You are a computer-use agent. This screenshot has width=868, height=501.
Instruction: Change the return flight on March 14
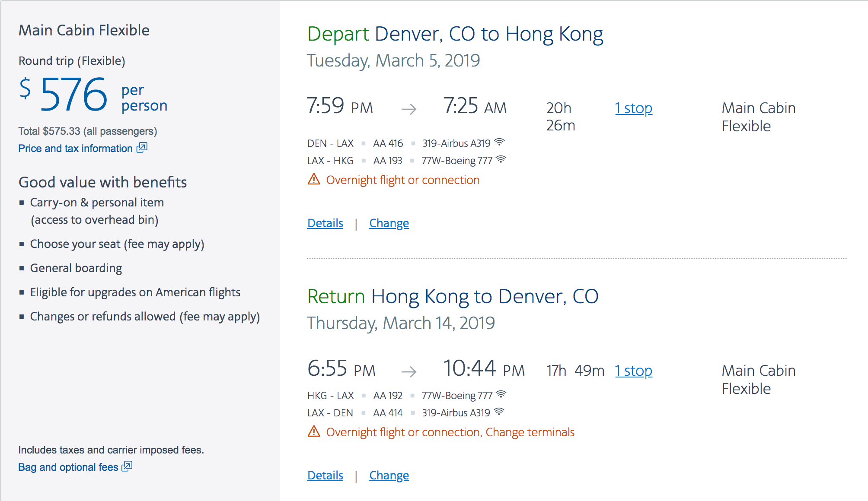pyautogui.click(x=389, y=476)
